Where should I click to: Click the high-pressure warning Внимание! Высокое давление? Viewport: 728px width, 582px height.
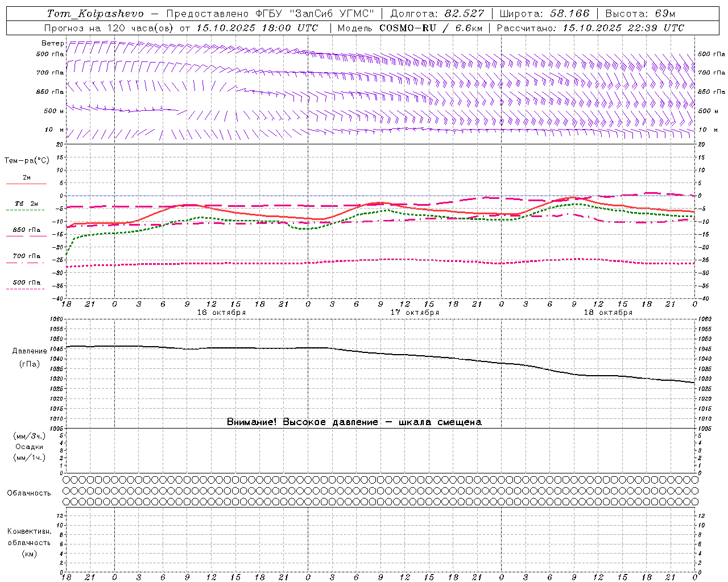tap(303, 422)
